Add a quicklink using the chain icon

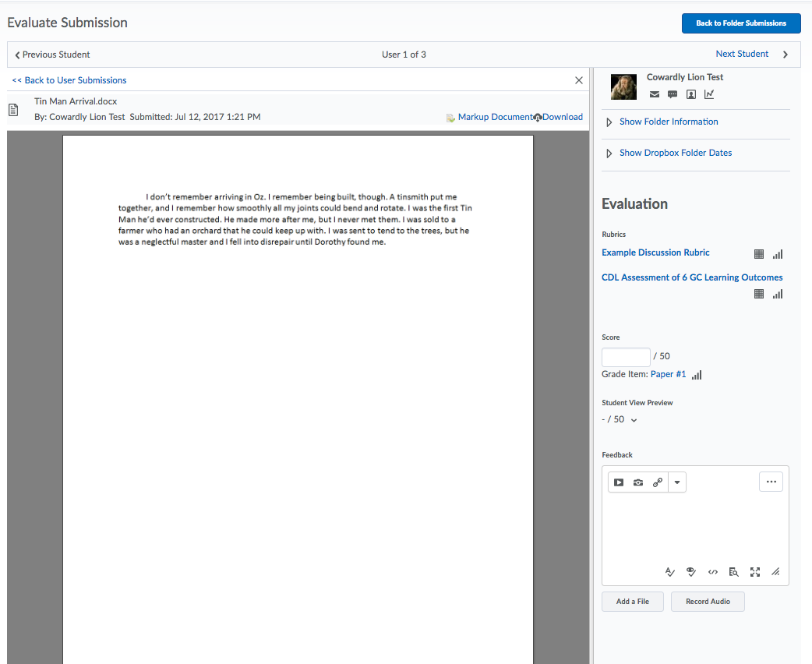pos(657,482)
